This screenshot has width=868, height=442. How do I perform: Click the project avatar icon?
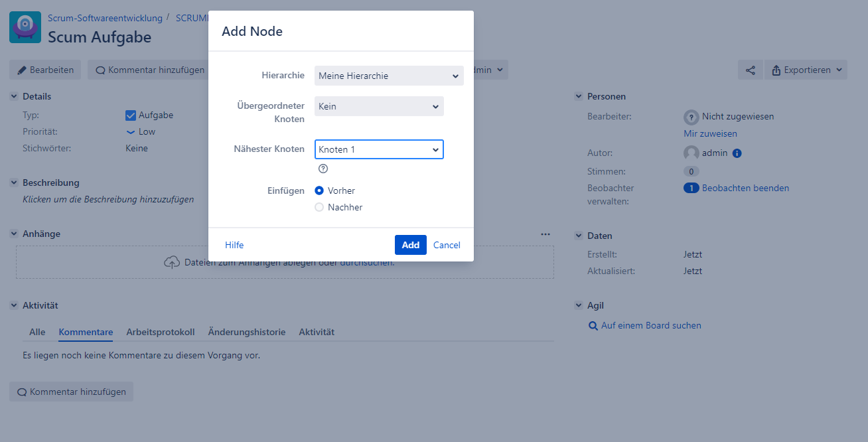tap(25, 27)
